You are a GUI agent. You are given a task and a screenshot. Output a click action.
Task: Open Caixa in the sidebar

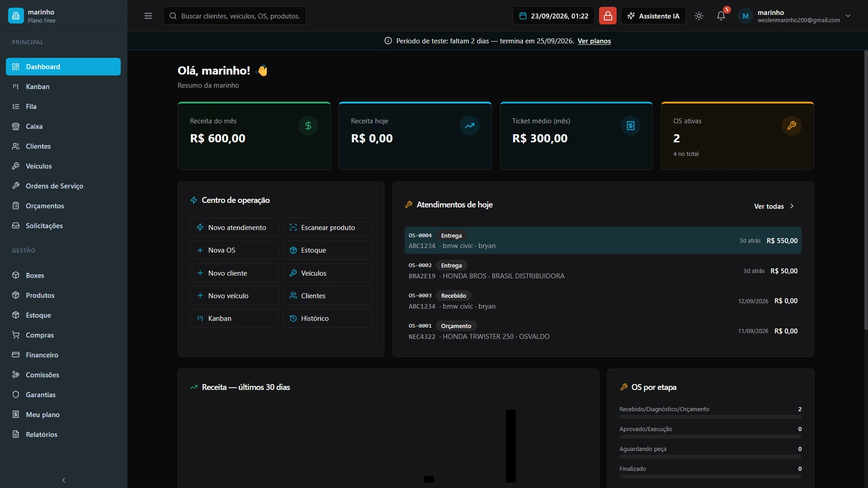tap(63, 126)
